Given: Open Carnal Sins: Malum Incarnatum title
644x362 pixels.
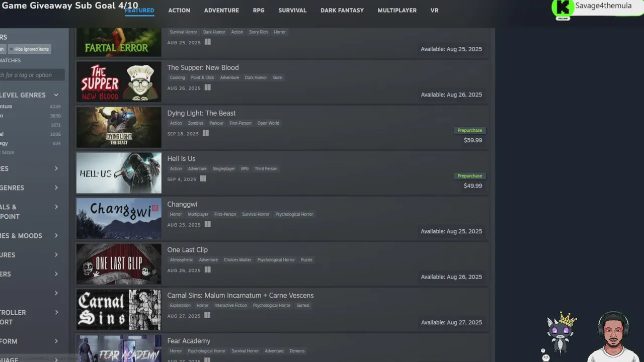Looking at the screenshot, I should [x=240, y=295].
